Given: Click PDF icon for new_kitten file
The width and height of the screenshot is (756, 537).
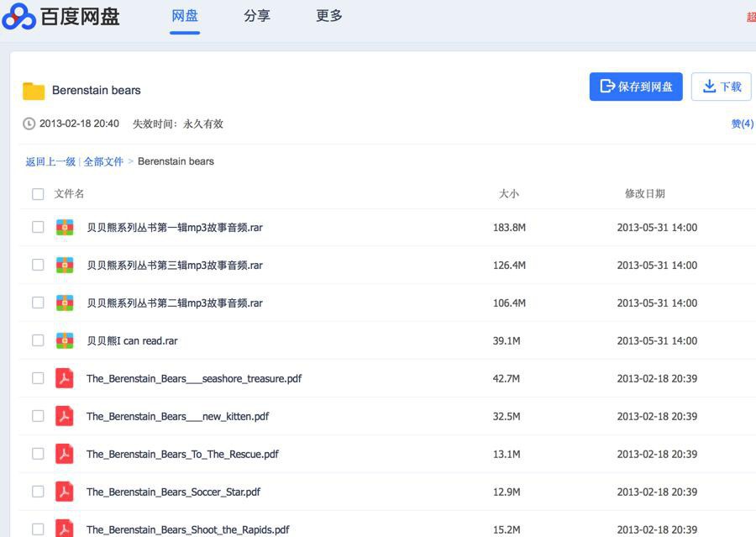Looking at the screenshot, I should pyautogui.click(x=65, y=416).
